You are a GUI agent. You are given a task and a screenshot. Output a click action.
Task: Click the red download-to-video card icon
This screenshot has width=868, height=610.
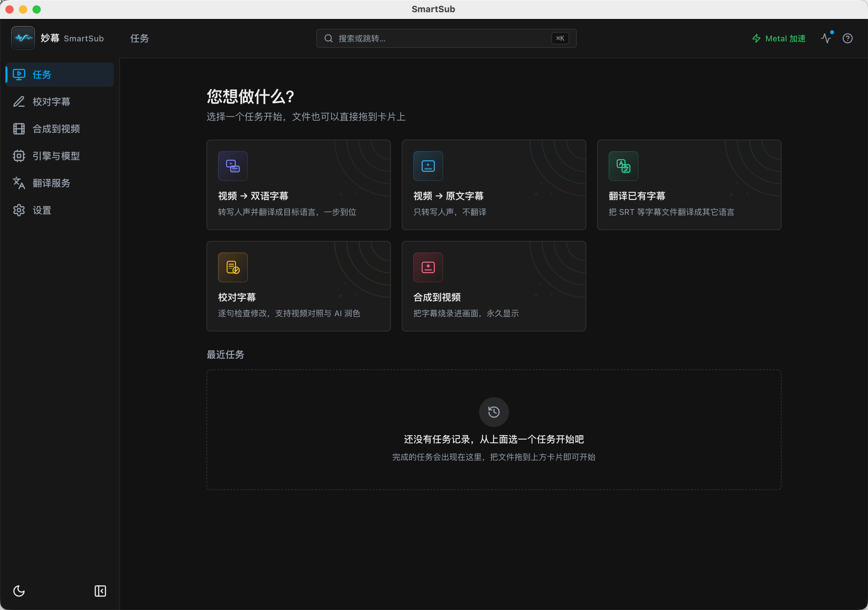428,267
